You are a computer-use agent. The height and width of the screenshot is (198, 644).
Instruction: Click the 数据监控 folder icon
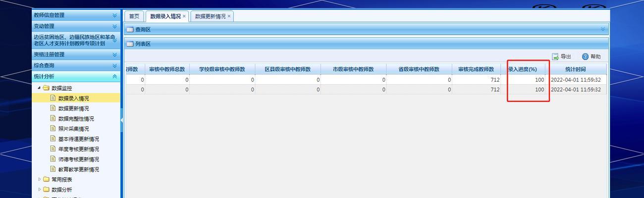pyautogui.click(x=46, y=88)
